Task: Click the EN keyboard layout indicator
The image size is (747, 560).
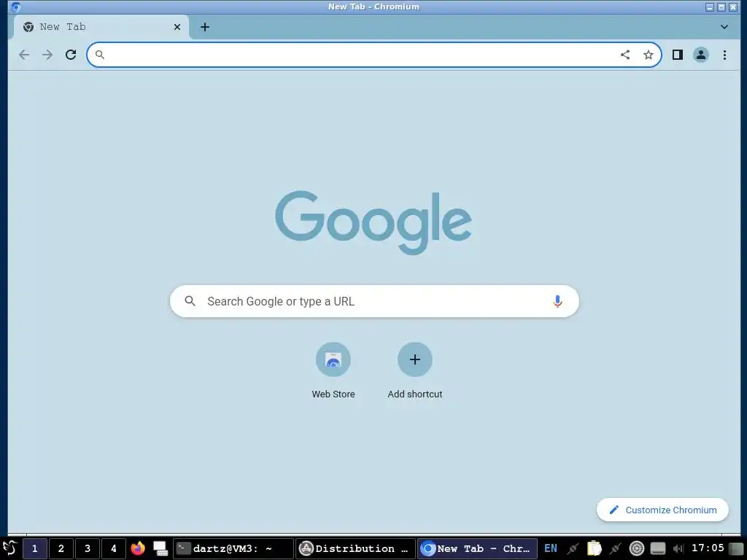Action: 551,548
